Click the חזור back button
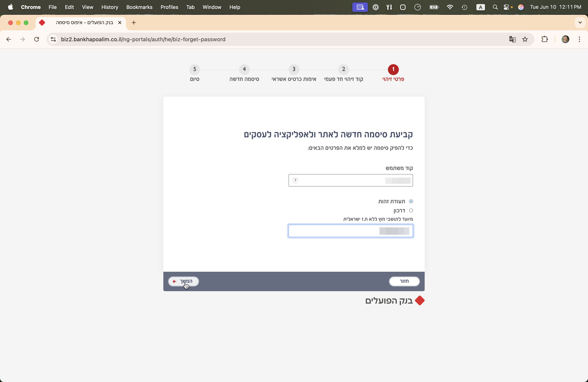588x382 pixels. tap(404, 281)
